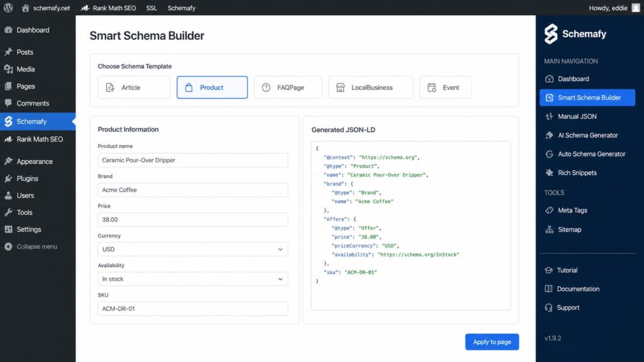The width and height of the screenshot is (644, 362).
Task: Click the Manual JSON sliders icon
Action: click(x=549, y=116)
